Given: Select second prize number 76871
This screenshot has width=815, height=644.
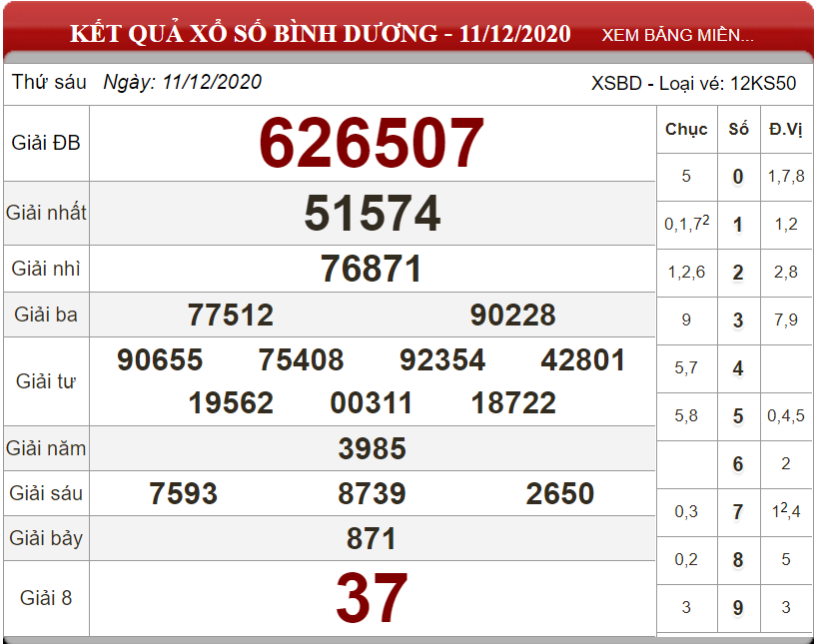Looking at the screenshot, I should coord(372,269).
